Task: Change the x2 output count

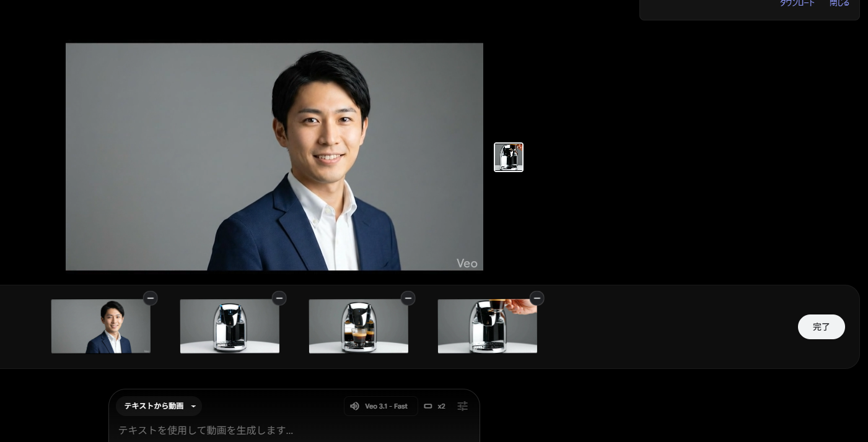Action: pos(441,406)
